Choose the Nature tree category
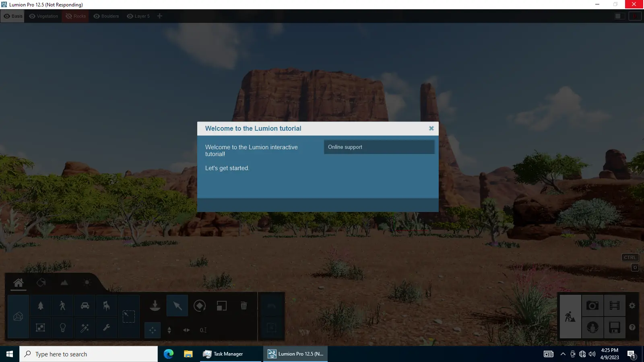644x362 pixels. tap(41, 306)
